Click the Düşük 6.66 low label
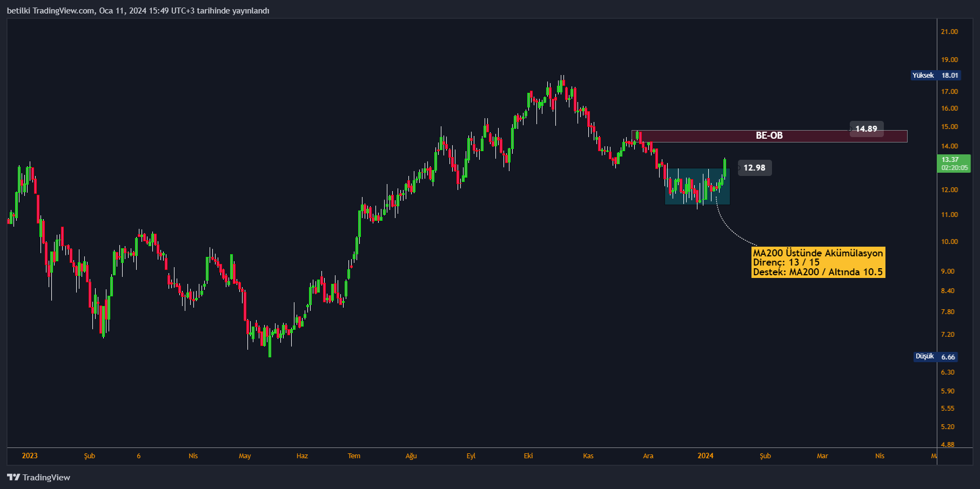The width and height of the screenshot is (980, 489). tap(936, 357)
